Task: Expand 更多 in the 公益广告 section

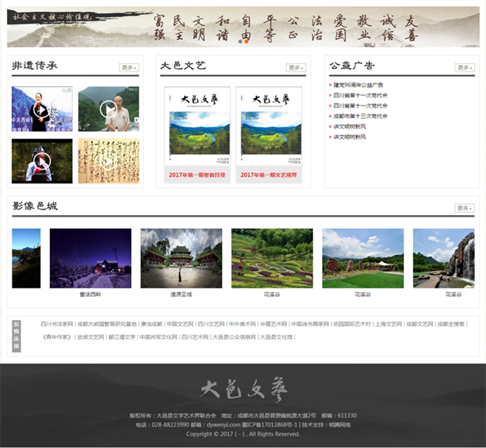Action: click(464, 67)
